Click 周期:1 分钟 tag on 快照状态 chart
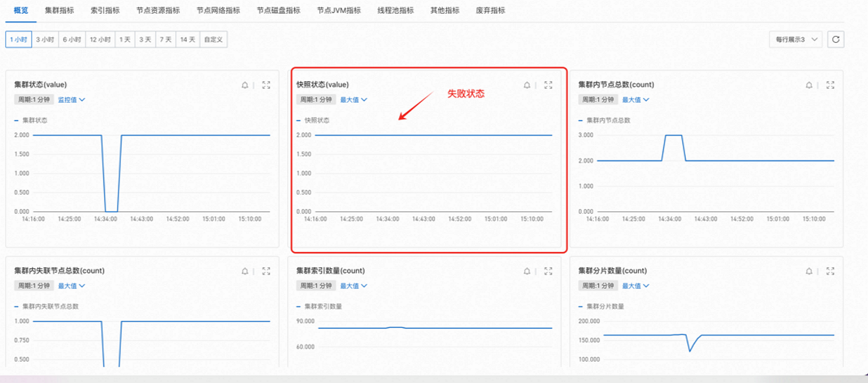Viewport: 868px width, 383px height. 316,100
